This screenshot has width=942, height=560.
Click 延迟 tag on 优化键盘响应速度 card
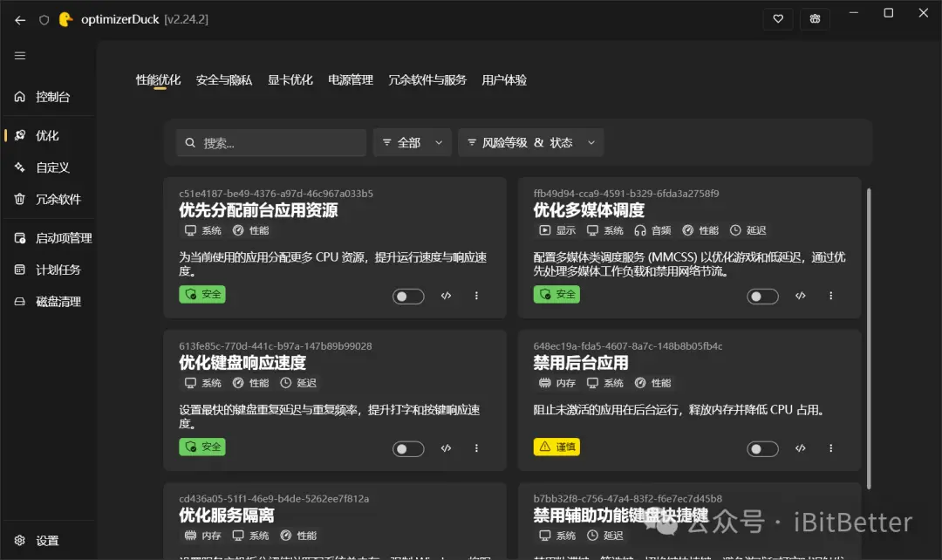298,383
